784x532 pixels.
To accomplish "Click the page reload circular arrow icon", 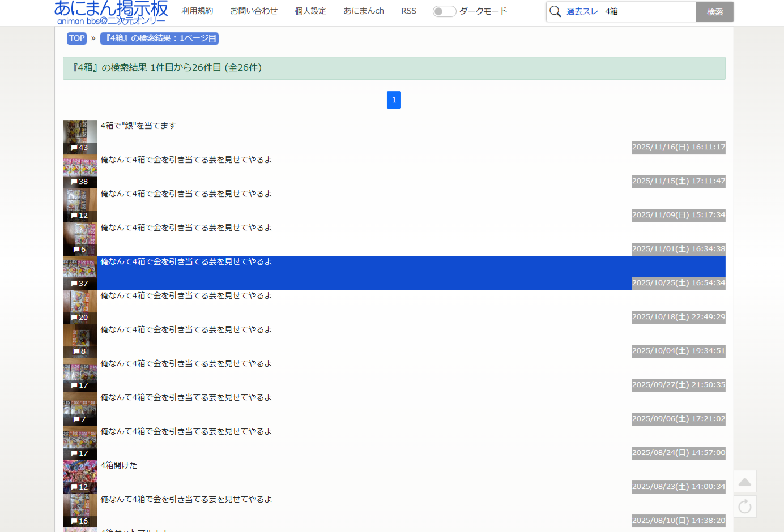I will pyautogui.click(x=745, y=507).
